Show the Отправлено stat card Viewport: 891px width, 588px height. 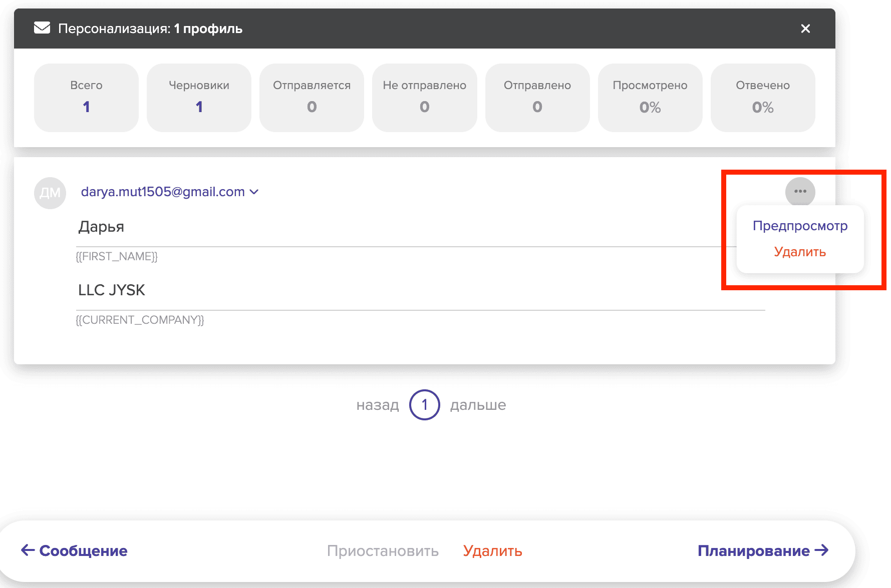coord(537,98)
